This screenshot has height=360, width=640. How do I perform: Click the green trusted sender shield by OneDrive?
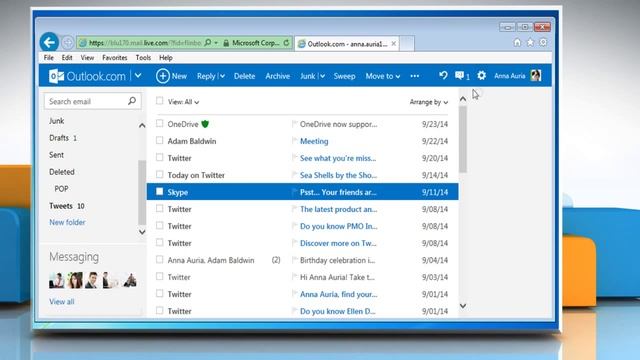pyautogui.click(x=205, y=124)
